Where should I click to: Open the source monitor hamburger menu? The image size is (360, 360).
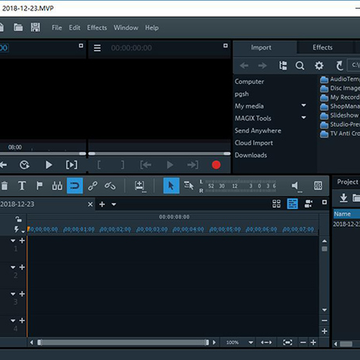tap(97, 48)
